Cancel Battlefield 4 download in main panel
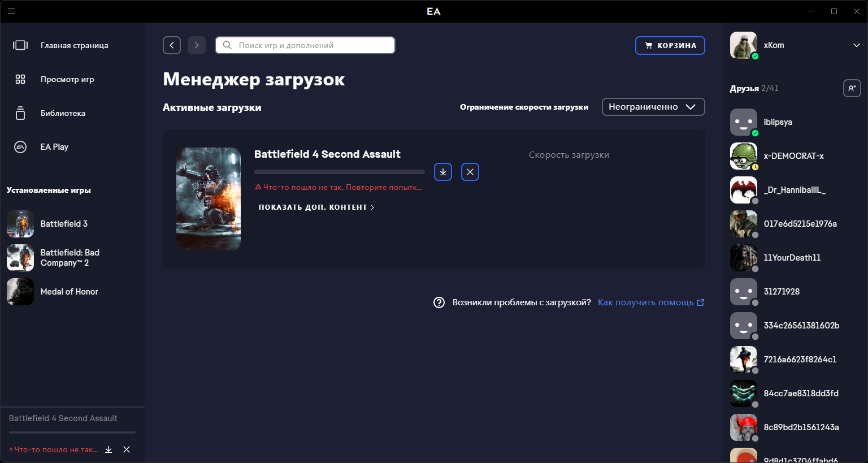868x463 pixels. (x=470, y=172)
